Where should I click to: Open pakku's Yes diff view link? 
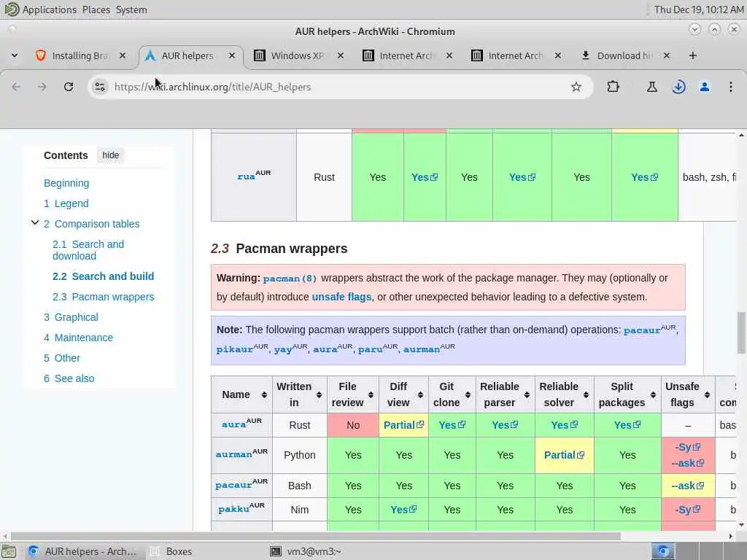tap(403, 510)
